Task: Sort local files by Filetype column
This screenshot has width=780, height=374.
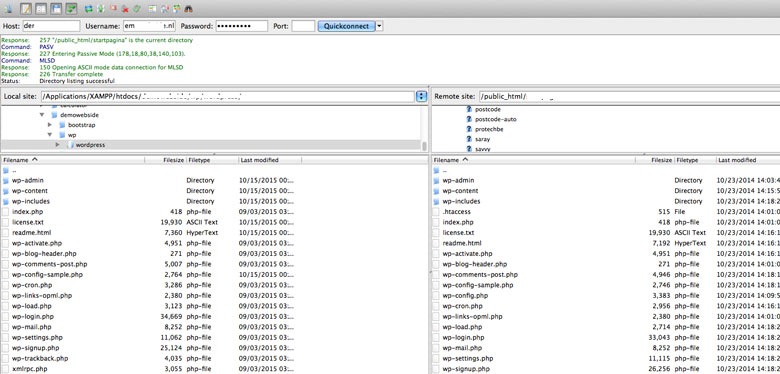Action: click(212, 160)
